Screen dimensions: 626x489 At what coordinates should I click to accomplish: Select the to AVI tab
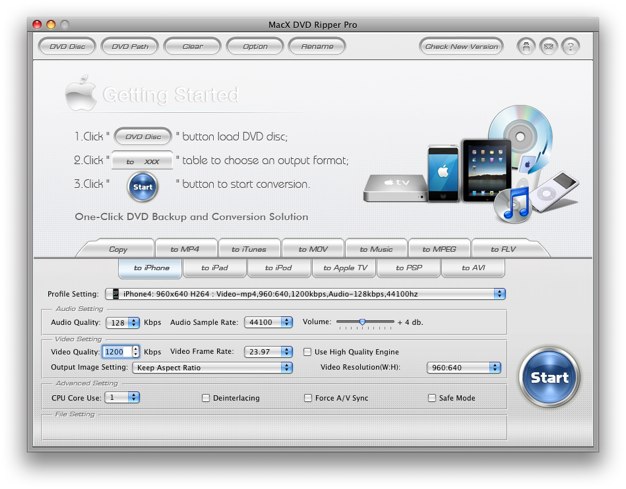pyautogui.click(x=473, y=268)
